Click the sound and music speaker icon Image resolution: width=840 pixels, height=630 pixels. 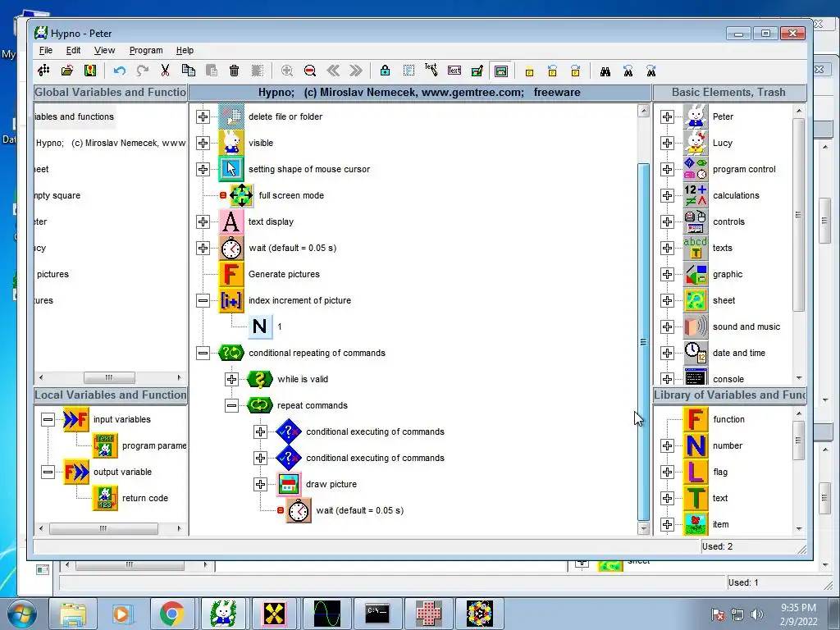click(x=696, y=326)
